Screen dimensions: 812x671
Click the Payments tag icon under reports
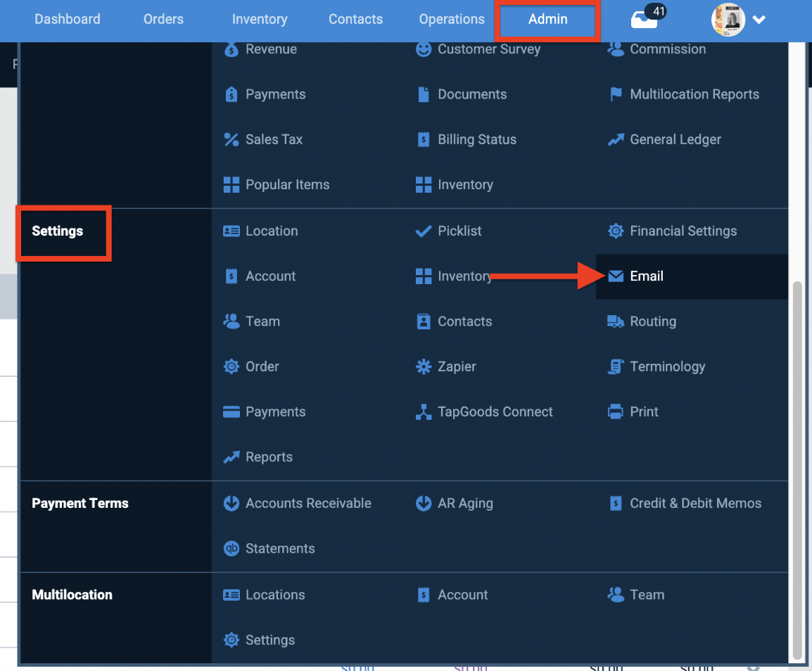tap(231, 94)
